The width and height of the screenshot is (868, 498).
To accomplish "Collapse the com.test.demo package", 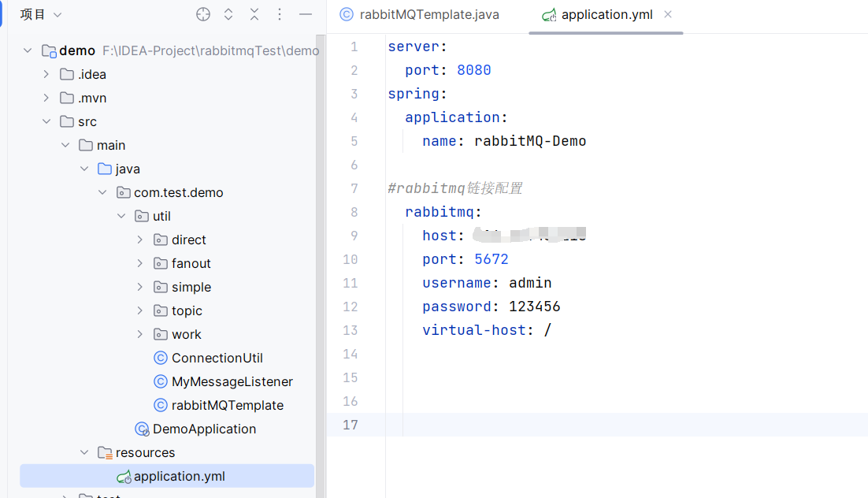I will tap(102, 193).
